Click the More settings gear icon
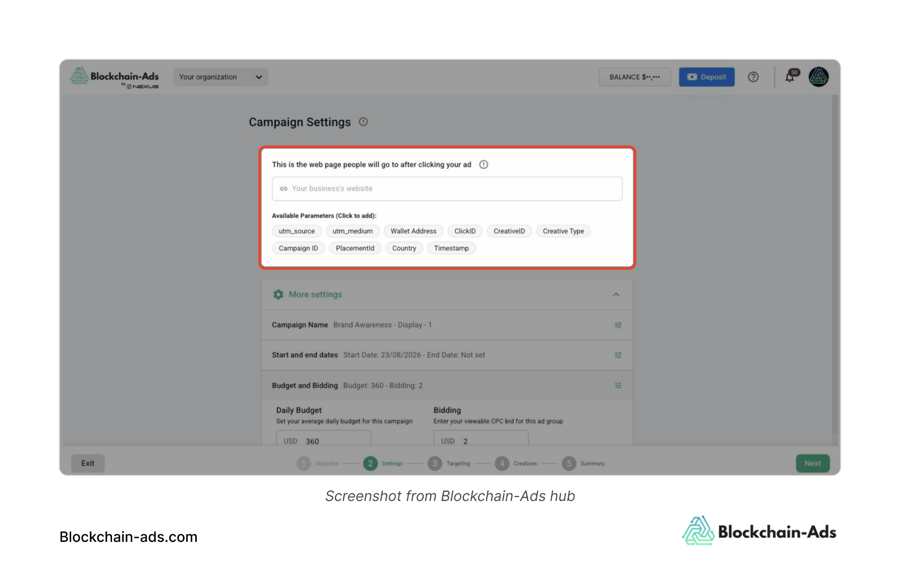This screenshot has height=588, width=900. click(278, 294)
